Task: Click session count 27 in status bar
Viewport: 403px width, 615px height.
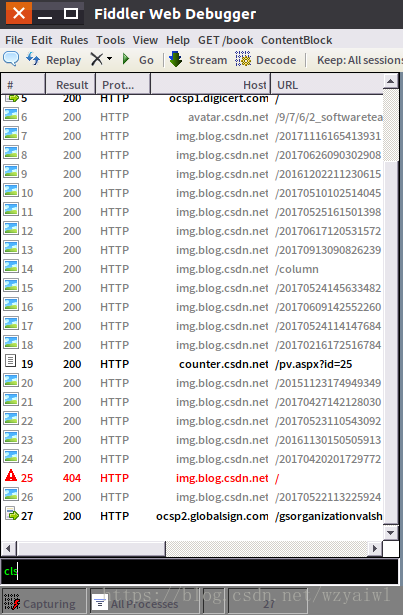Action: [268, 602]
